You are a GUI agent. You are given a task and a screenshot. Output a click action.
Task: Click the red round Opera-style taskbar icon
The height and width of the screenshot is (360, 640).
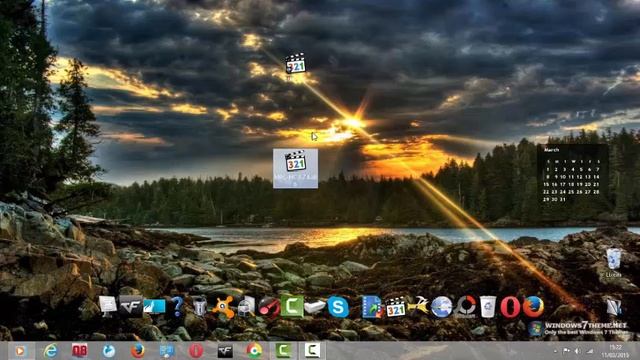pyautogui.click(x=196, y=351)
